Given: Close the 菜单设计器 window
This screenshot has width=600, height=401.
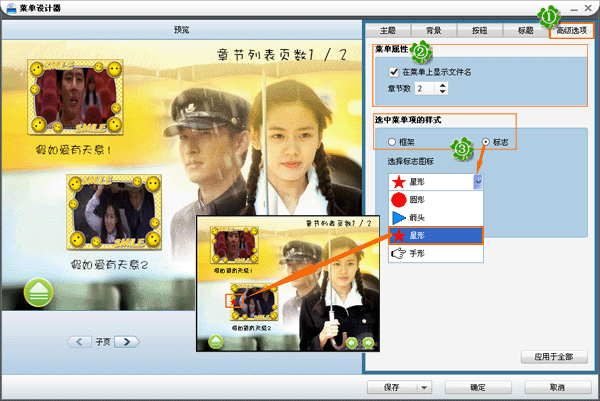Looking at the screenshot, I should (589, 8).
